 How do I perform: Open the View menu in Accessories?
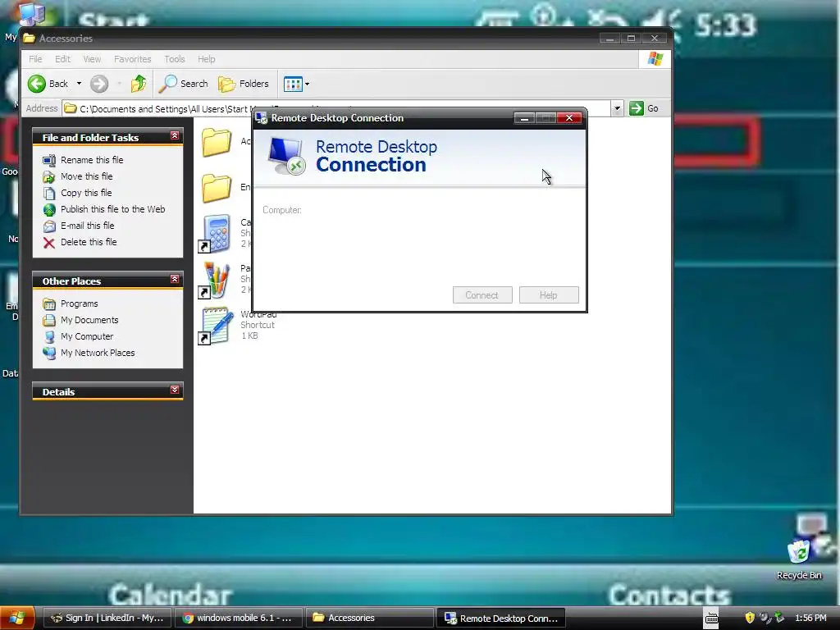pyautogui.click(x=92, y=59)
